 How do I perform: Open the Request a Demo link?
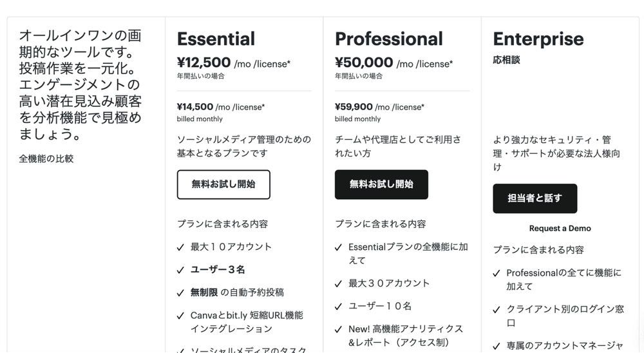point(560,228)
